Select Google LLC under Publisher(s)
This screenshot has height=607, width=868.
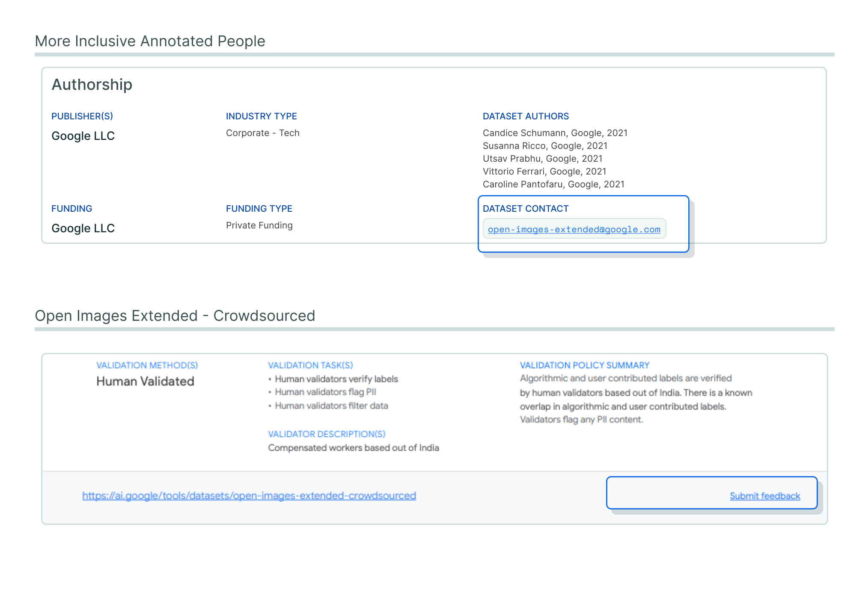[83, 136]
